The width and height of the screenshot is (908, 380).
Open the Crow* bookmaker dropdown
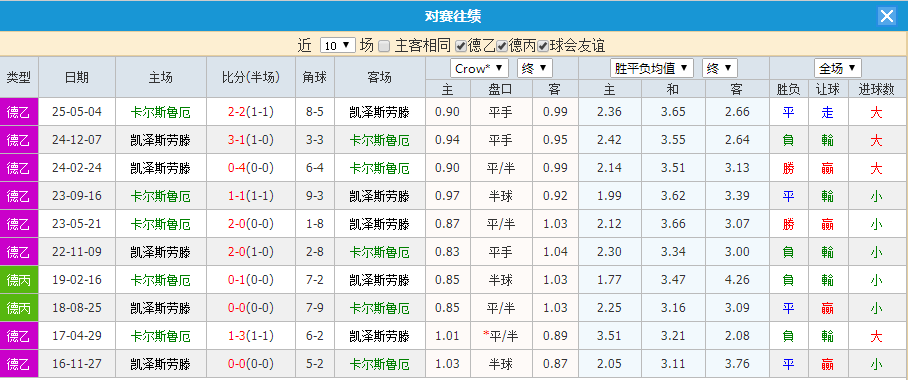[x=479, y=68]
